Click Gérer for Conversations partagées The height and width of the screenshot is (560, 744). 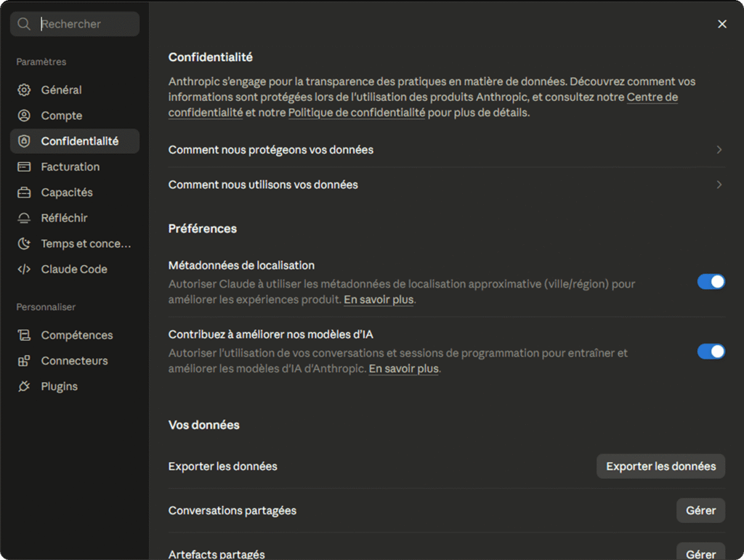[700, 510]
